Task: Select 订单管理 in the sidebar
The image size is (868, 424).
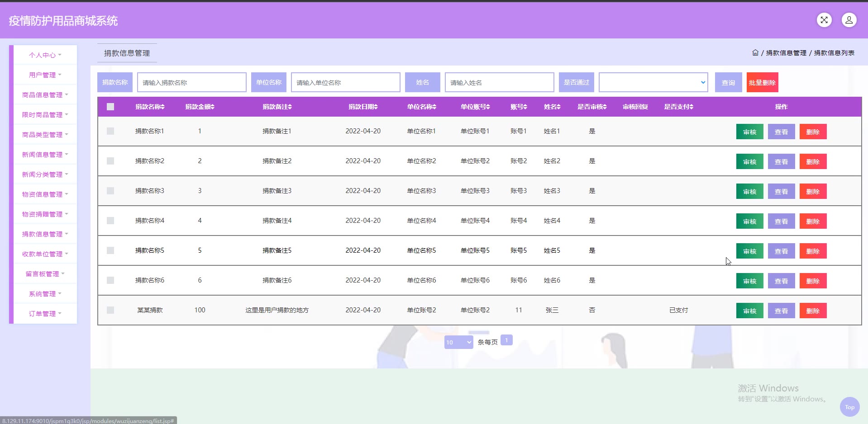Action: pyautogui.click(x=45, y=314)
